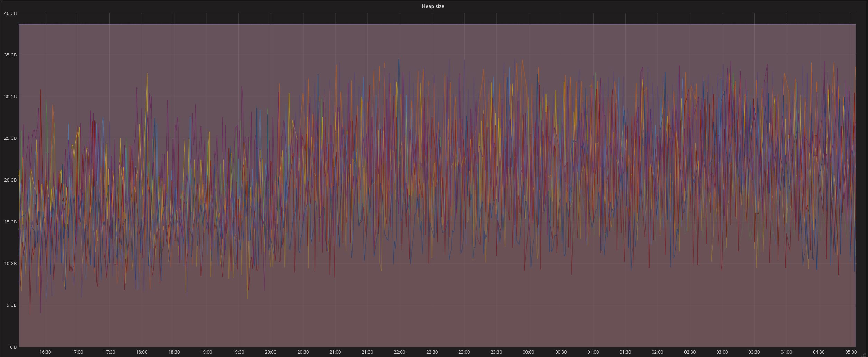The height and width of the screenshot is (357, 868).
Task: Click the 05:00 time axis label
Action: 851,352
